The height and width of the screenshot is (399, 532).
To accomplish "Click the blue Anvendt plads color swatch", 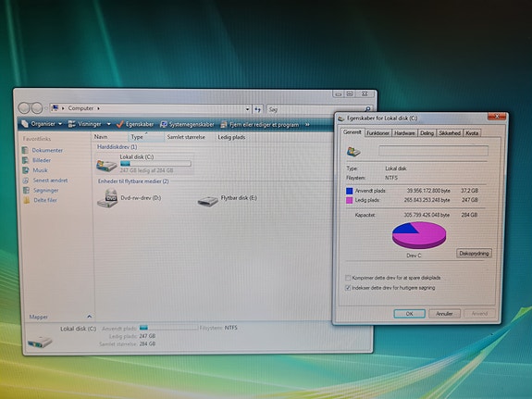I will (x=349, y=191).
